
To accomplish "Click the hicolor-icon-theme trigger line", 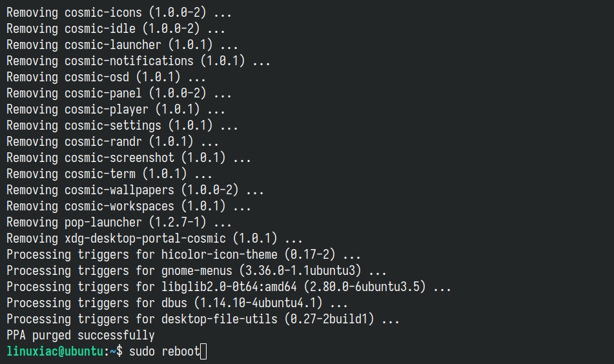I will (184, 255).
